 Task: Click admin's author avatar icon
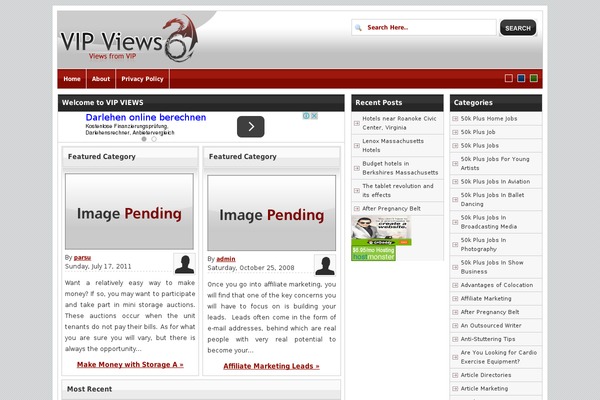click(x=325, y=265)
